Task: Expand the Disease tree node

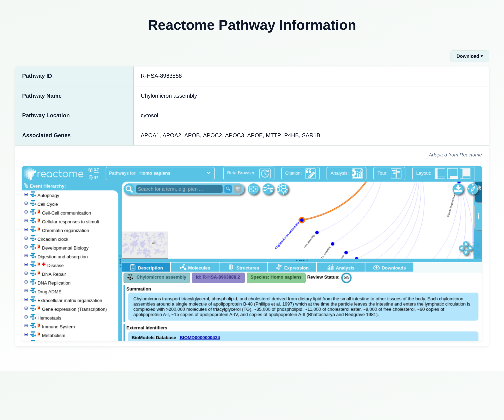Action: point(26,264)
